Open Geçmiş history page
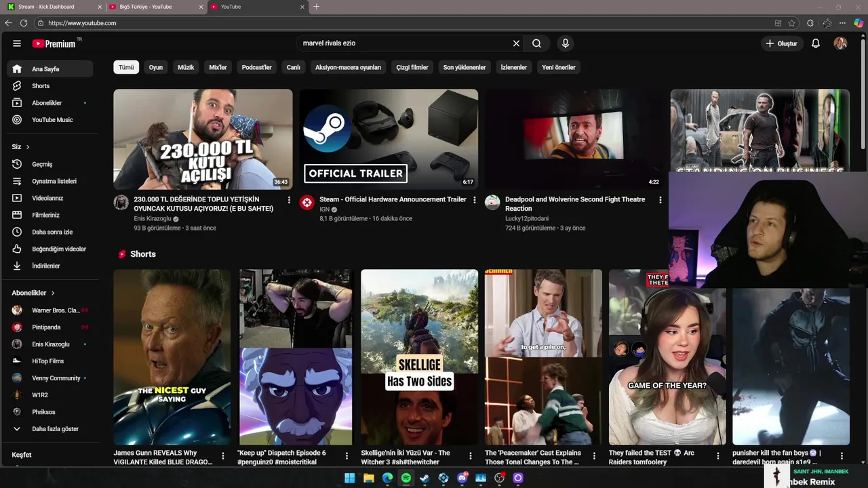Image resolution: width=868 pixels, height=488 pixels. point(50,164)
